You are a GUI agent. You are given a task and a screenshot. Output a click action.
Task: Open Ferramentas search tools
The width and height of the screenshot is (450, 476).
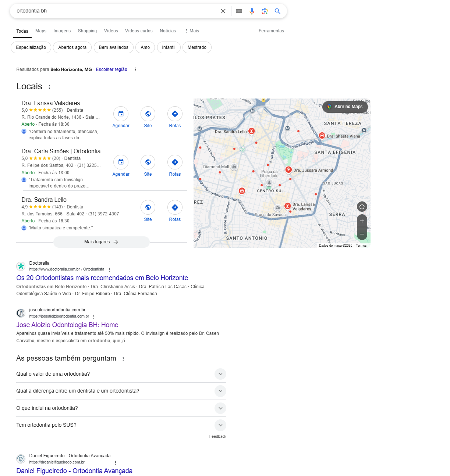(271, 31)
